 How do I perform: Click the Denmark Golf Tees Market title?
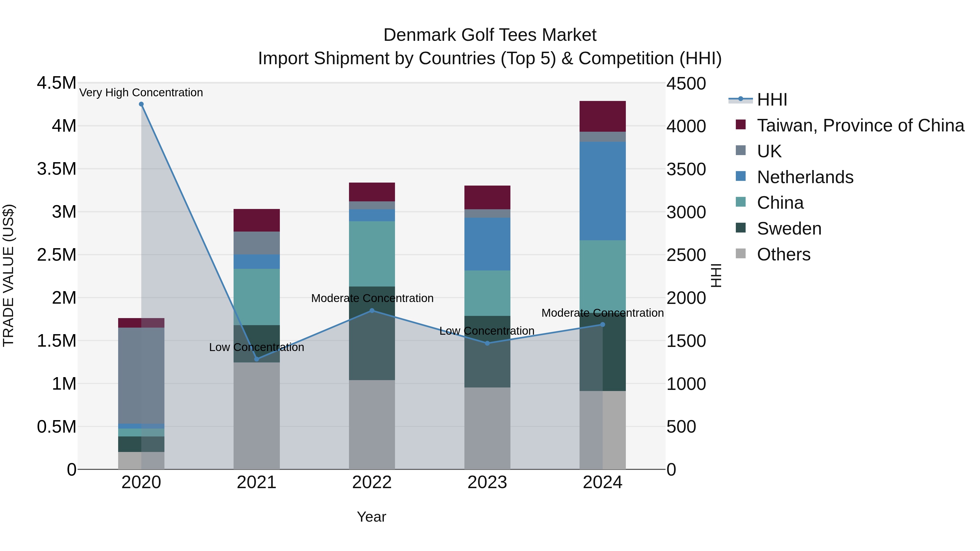pyautogui.click(x=490, y=35)
